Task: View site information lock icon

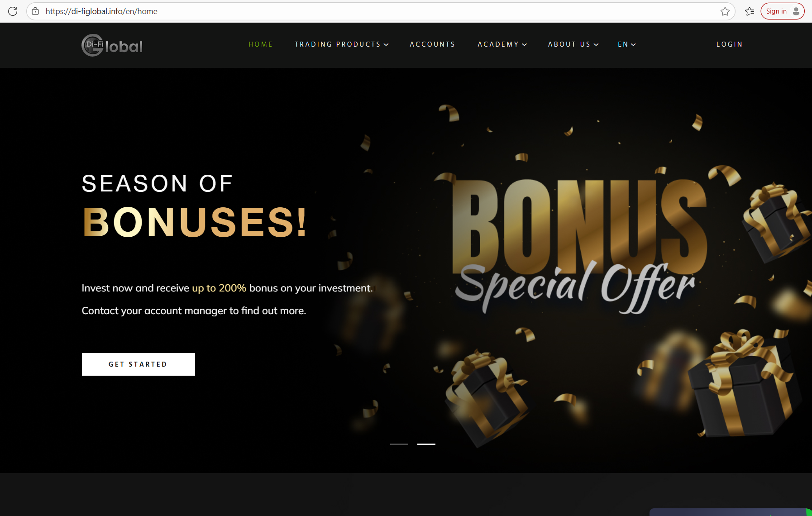Action: pos(35,11)
